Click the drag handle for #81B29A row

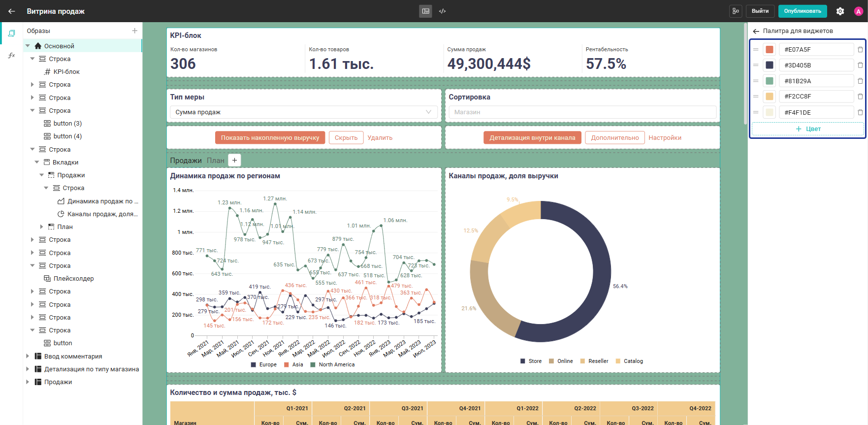click(x=756, y=81)
